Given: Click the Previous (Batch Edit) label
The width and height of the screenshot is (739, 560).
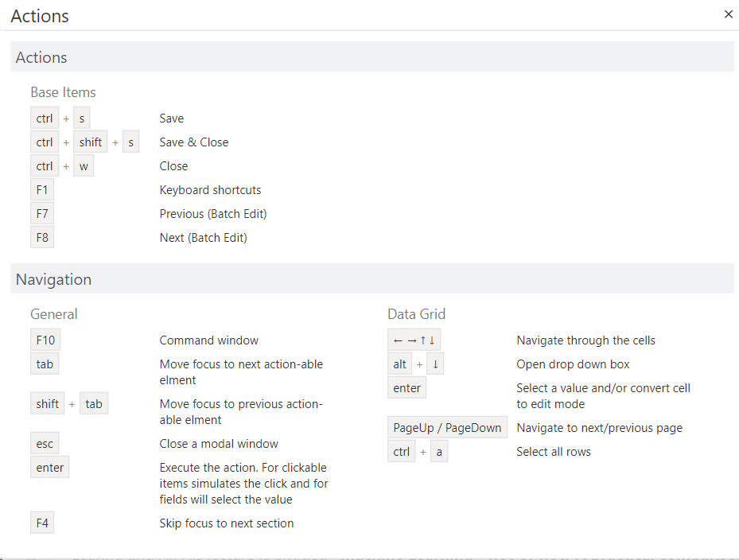Looking at the screenshot, I should (x=212, y=214).
